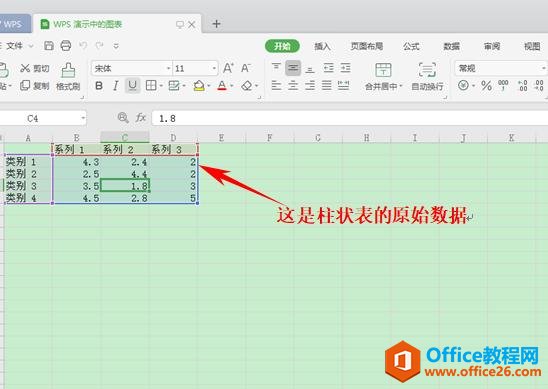This screenshot has height=389, width=548.
Task: Select cell containing 类别 4
Action: point(28,198)
